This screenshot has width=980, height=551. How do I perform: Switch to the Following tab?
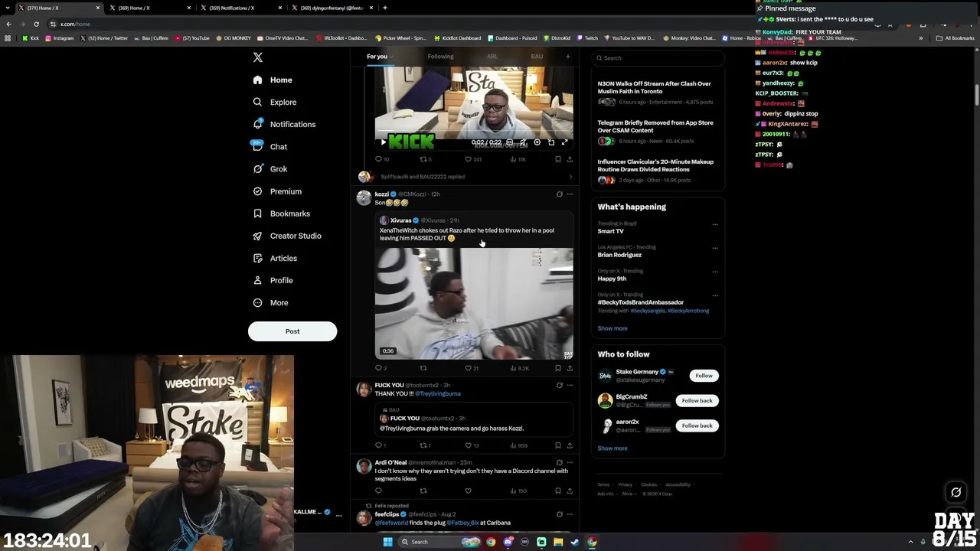pyautogui.click(x=440, y=57)
